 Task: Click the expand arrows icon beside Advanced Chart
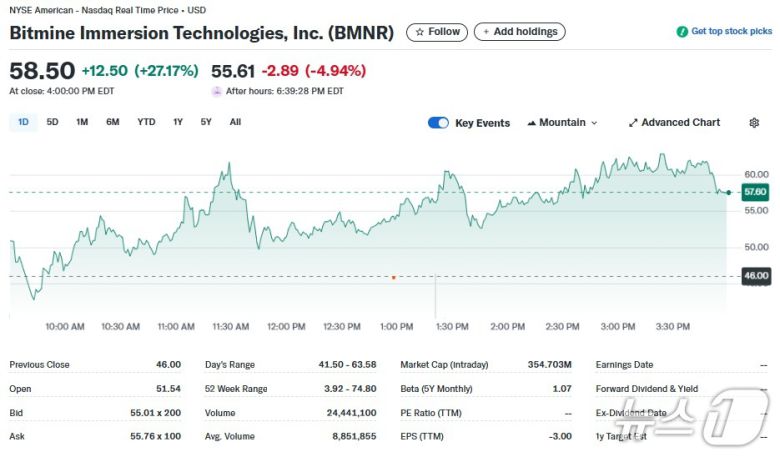633,123
